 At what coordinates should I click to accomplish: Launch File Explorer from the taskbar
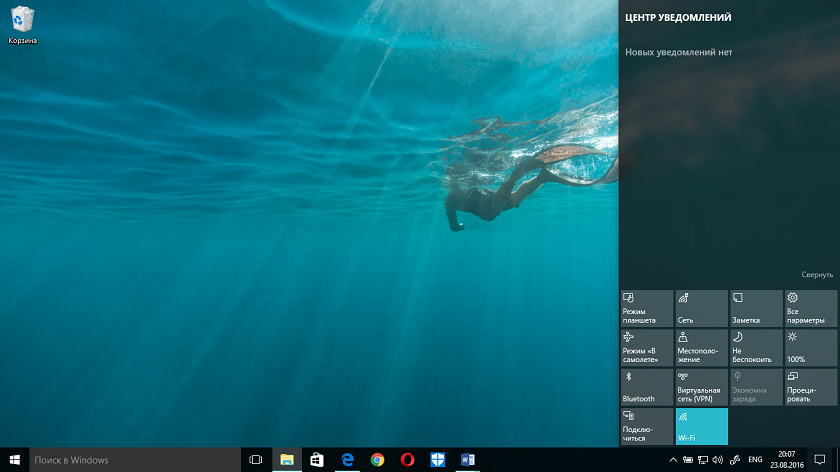point(286,459)
